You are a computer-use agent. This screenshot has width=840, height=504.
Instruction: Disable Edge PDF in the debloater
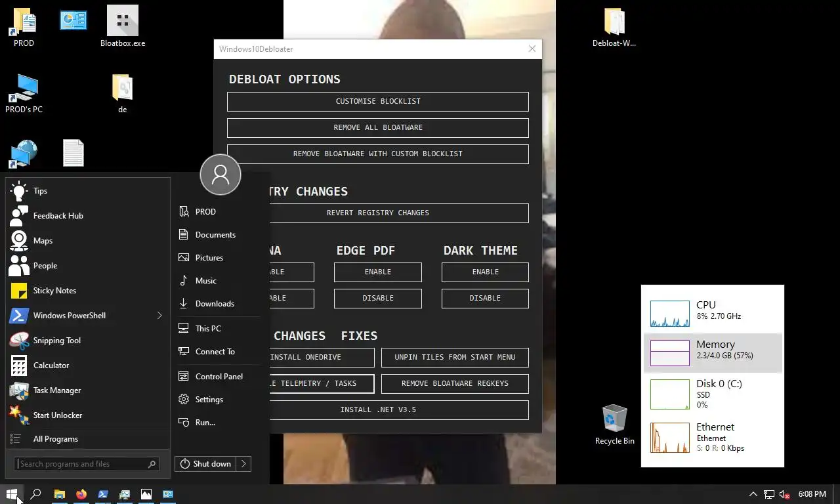point(378,299)
